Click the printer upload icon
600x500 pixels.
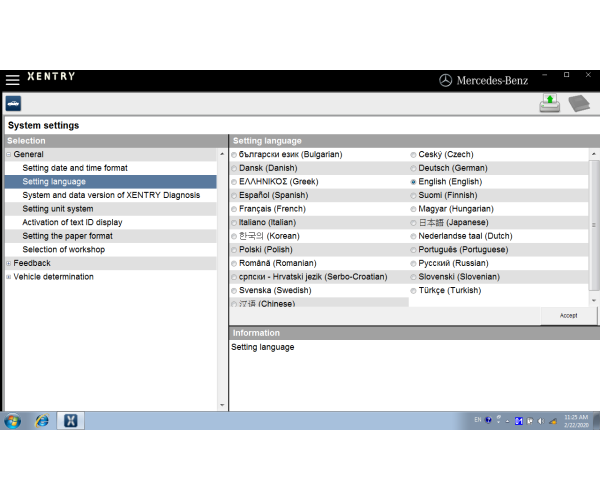[550, 103]
